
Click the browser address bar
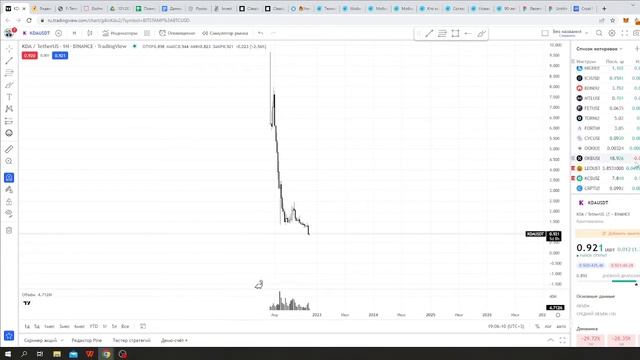point(318,20)
